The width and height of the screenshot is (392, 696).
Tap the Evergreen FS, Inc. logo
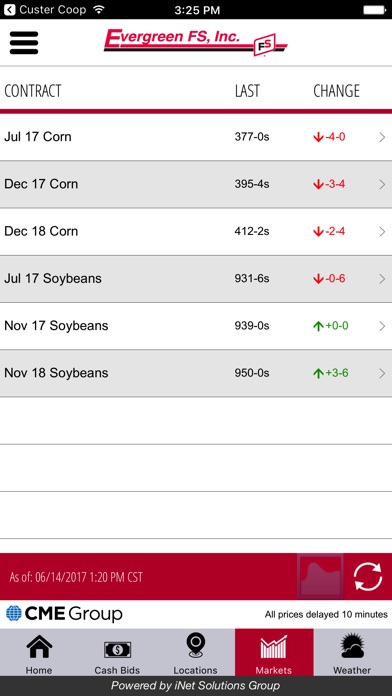coord(195,42)
